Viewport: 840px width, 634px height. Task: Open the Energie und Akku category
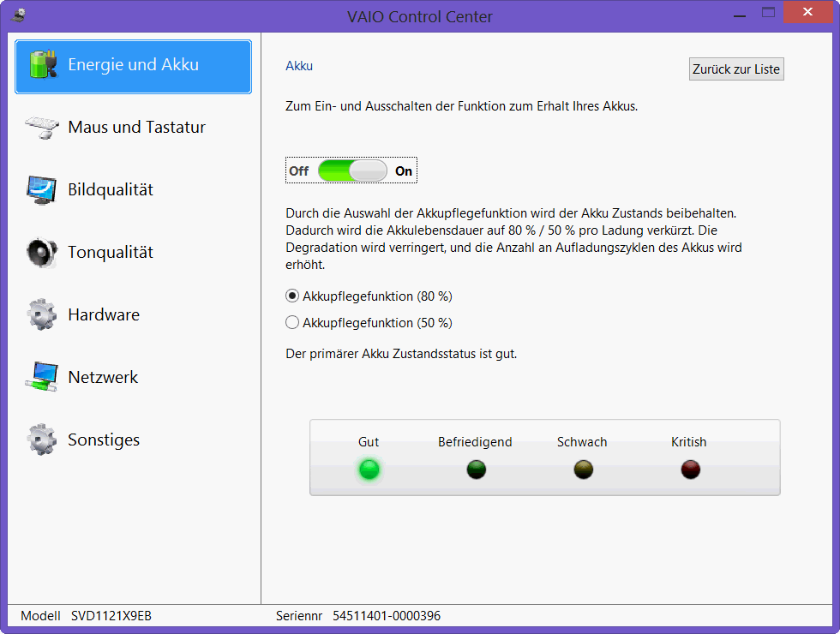point(134,67)
